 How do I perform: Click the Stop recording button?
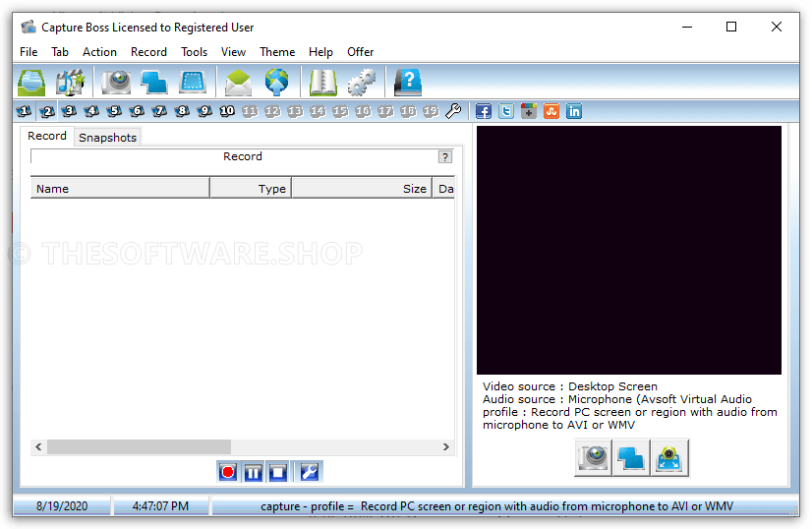[x=278, y=472]
